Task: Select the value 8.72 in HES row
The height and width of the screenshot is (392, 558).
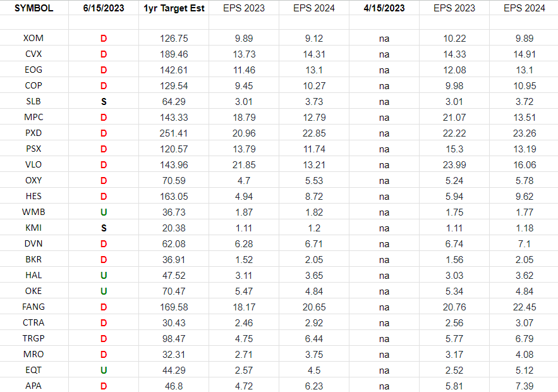Action: (314, 197)
